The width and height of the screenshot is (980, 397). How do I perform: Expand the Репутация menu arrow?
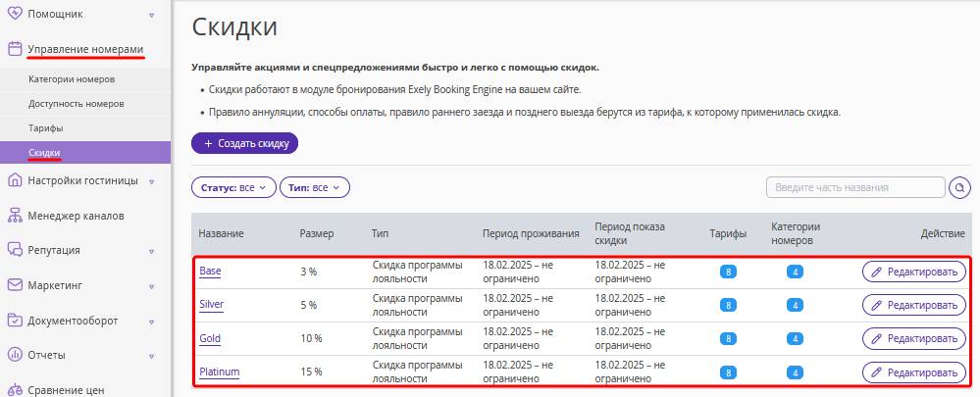click(151, 252)
